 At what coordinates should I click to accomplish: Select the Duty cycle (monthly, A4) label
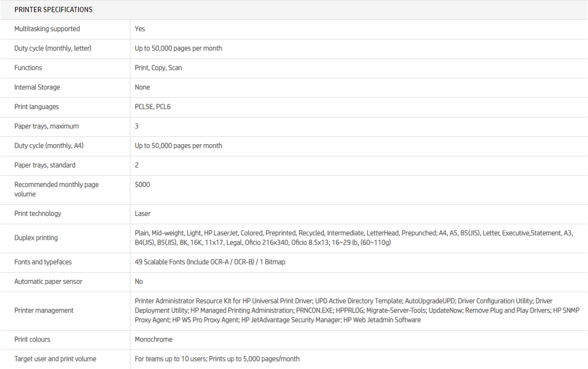tap(48, 146)
